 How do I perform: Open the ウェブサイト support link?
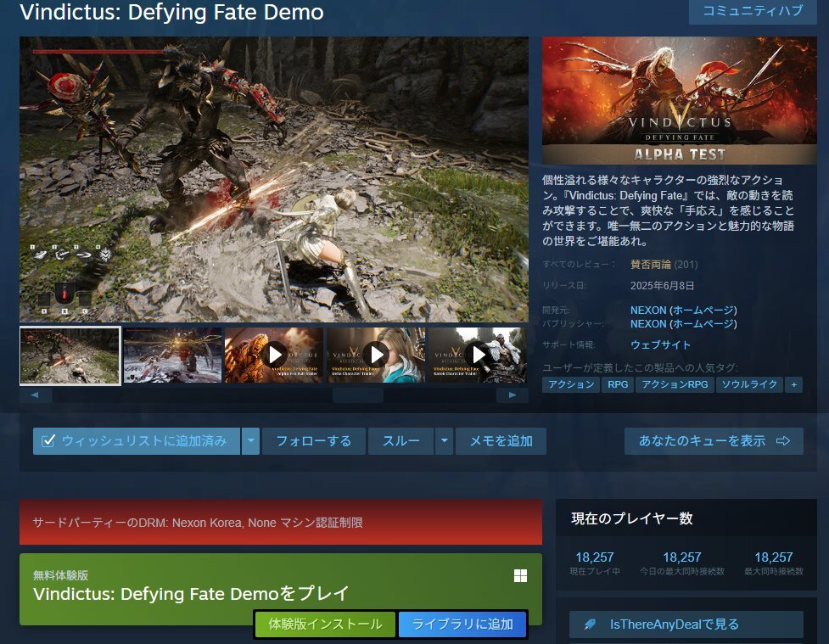tap(660, 344)
